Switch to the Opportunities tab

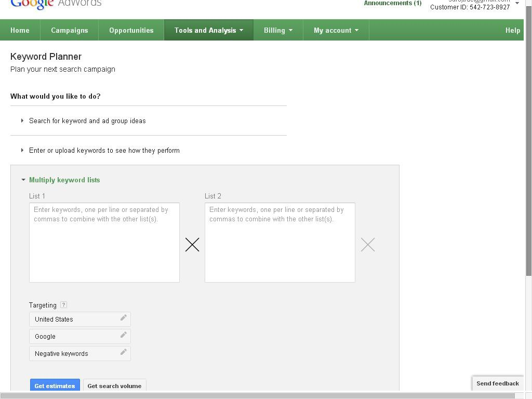131,30
